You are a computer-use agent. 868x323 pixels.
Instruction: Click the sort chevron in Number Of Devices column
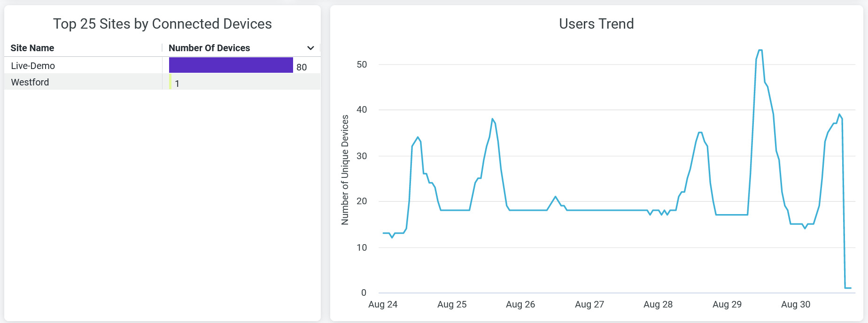click(x=310, y=48)
